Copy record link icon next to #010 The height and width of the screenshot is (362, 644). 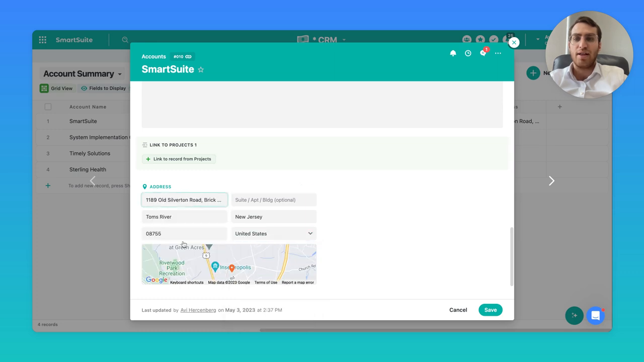(x=188, y=57)
